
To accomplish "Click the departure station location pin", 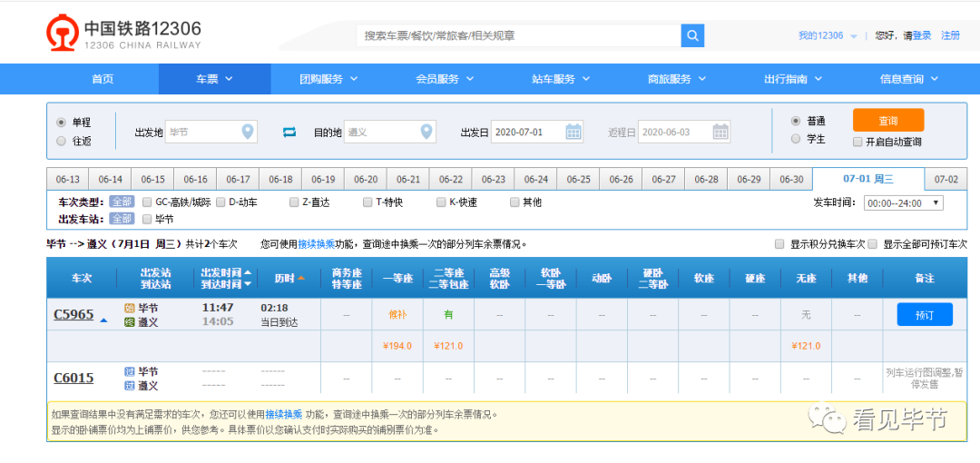I will point(248,132).
